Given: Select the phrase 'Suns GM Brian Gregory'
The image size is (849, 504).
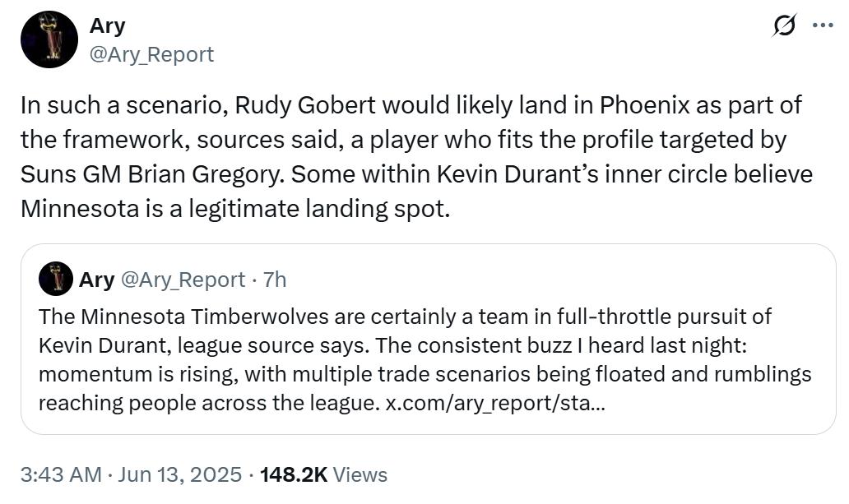Looking at the screenshot, I should [x=152, y=174].
